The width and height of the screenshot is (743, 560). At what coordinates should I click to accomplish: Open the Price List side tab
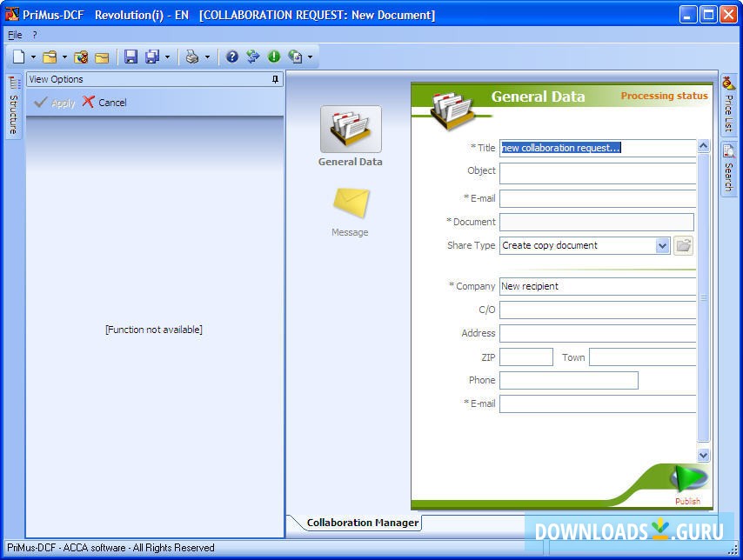point(729,103)
